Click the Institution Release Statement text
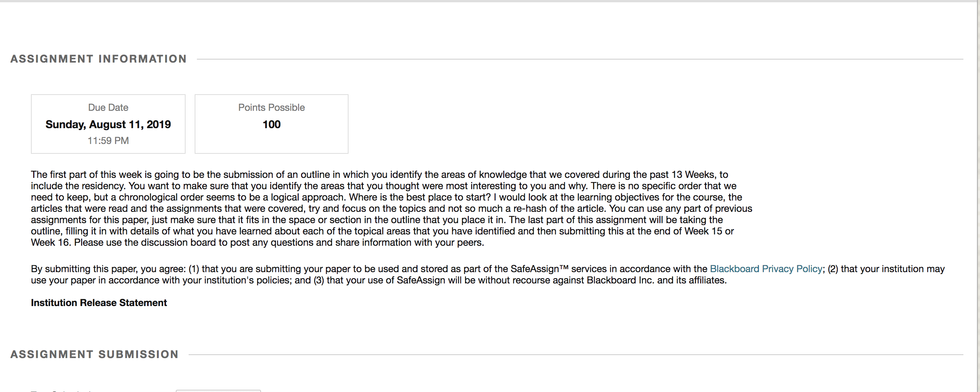Screen dimensions: 980x392 click(x=99, y=303)
